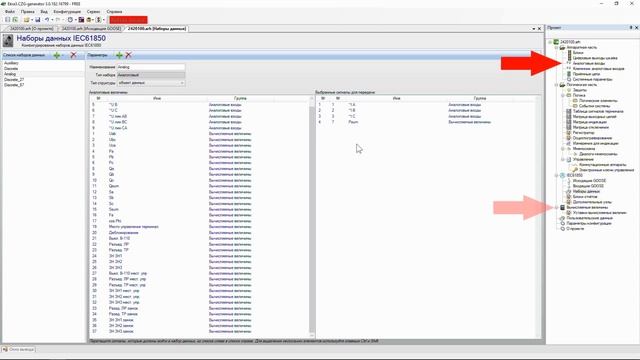This screenshot has height=360, width=640.
Task: Open Защиты in the project tree
Action: [579, 90]
